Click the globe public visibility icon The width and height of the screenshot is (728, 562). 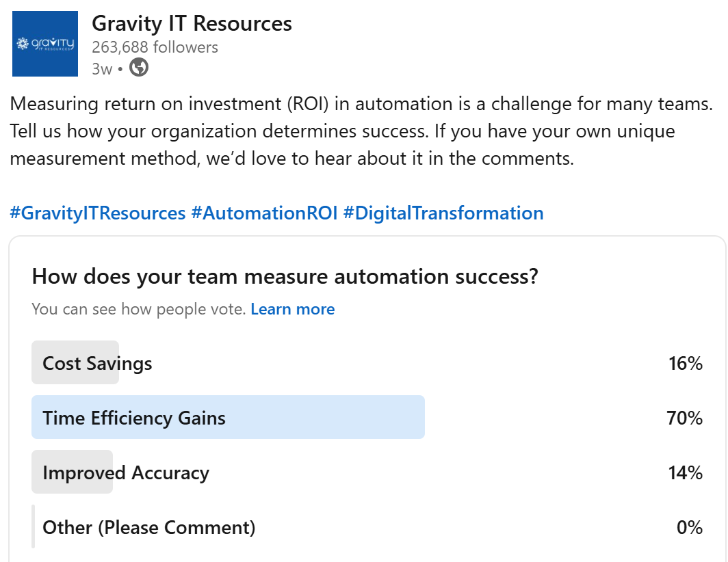click(x=139, y=68)
